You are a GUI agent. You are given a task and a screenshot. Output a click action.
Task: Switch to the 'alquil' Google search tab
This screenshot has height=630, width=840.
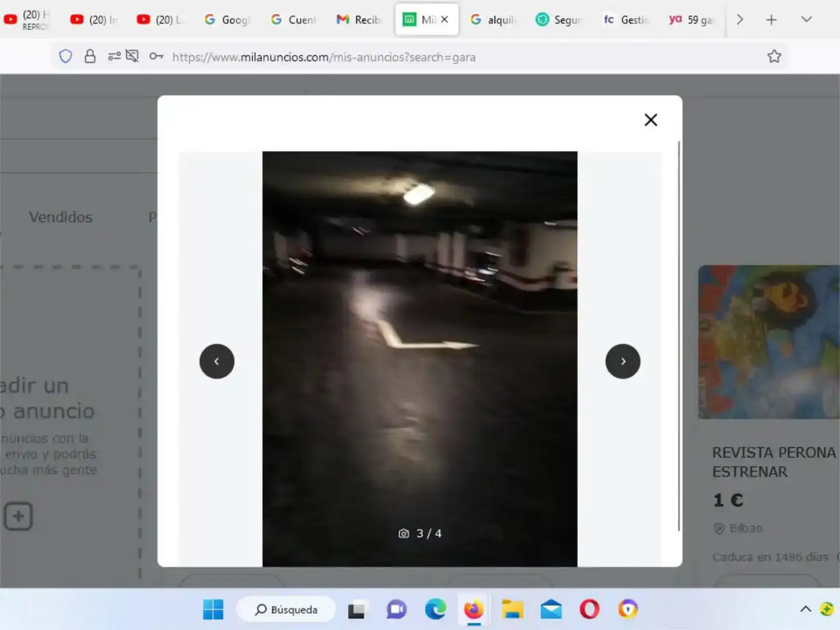493,20
